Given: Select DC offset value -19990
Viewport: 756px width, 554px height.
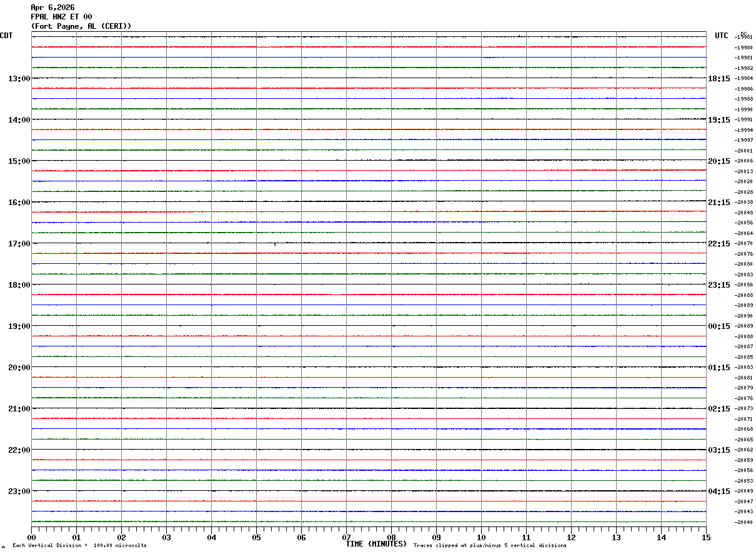Looking at the screenshot, I should pos(744,109).
